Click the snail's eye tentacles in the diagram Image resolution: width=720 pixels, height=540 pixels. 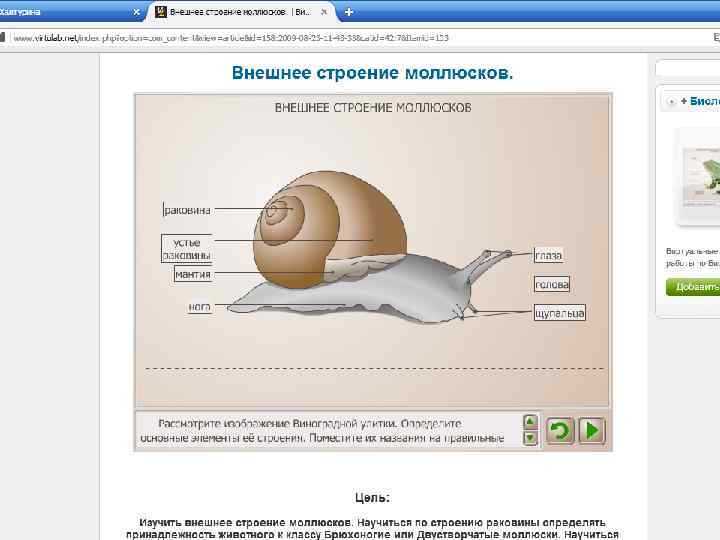(x=488, y=263)
